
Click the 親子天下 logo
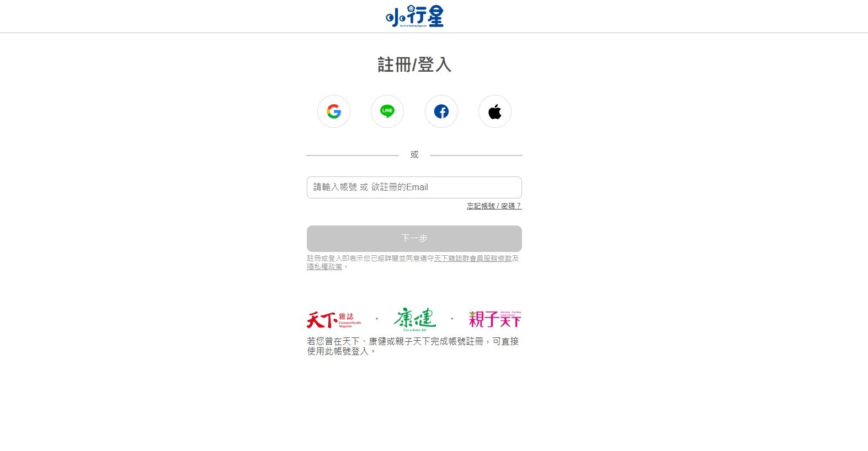[495, 319]
